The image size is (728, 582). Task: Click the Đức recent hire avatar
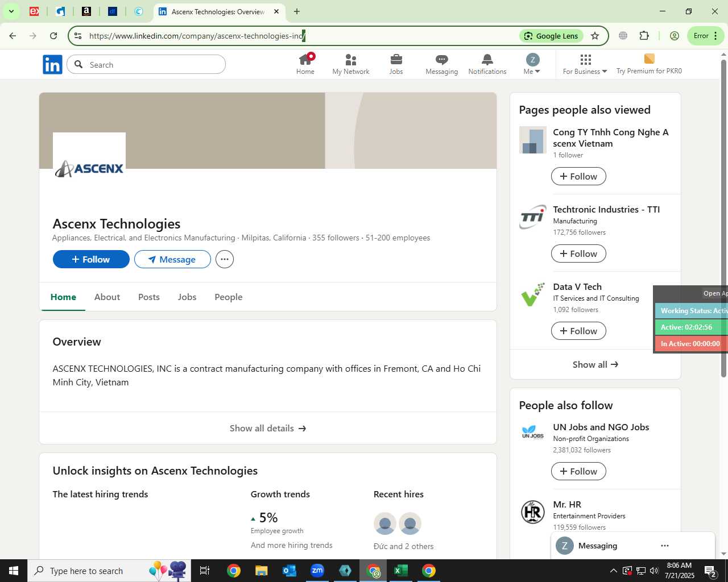(385, 523)
